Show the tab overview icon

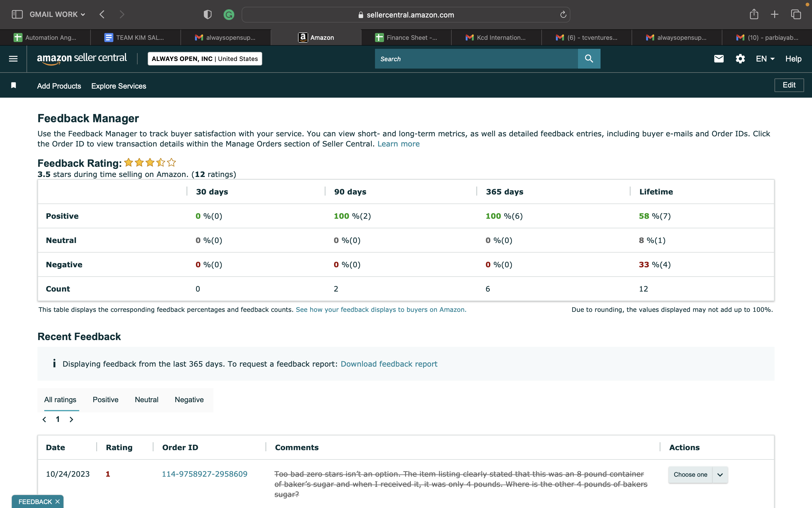point(796,14)
